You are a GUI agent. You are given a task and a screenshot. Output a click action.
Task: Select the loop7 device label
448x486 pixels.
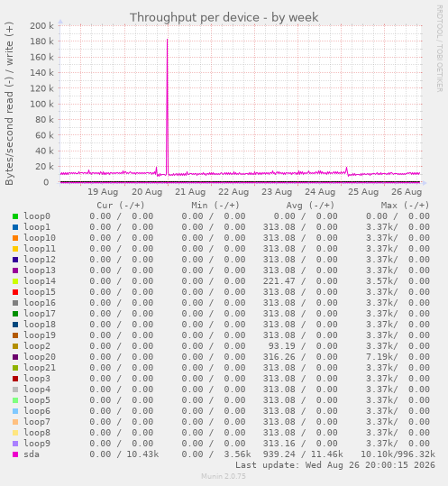[x=37, y=422]
